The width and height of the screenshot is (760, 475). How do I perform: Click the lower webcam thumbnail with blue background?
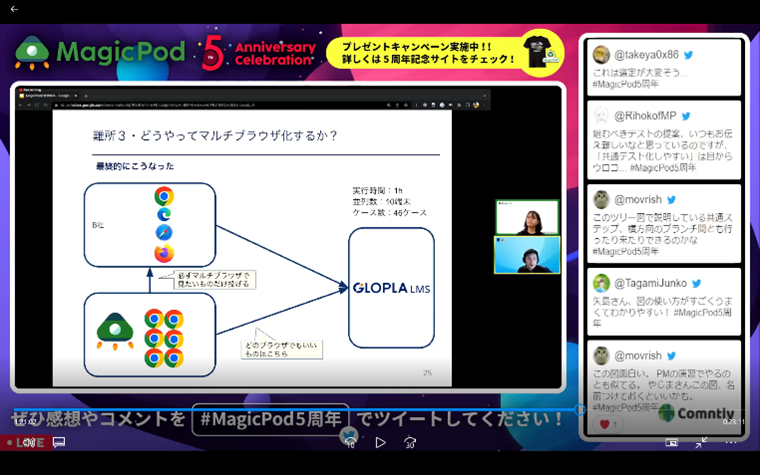[x=527, y=255]
